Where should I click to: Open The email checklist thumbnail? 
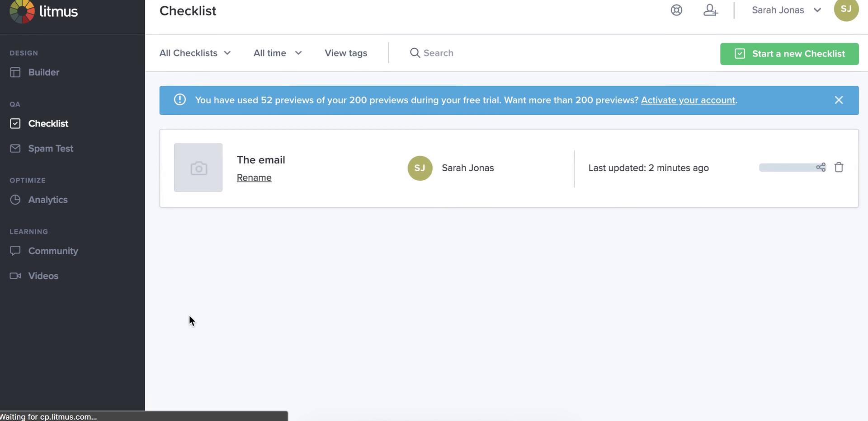pos(198,168)
